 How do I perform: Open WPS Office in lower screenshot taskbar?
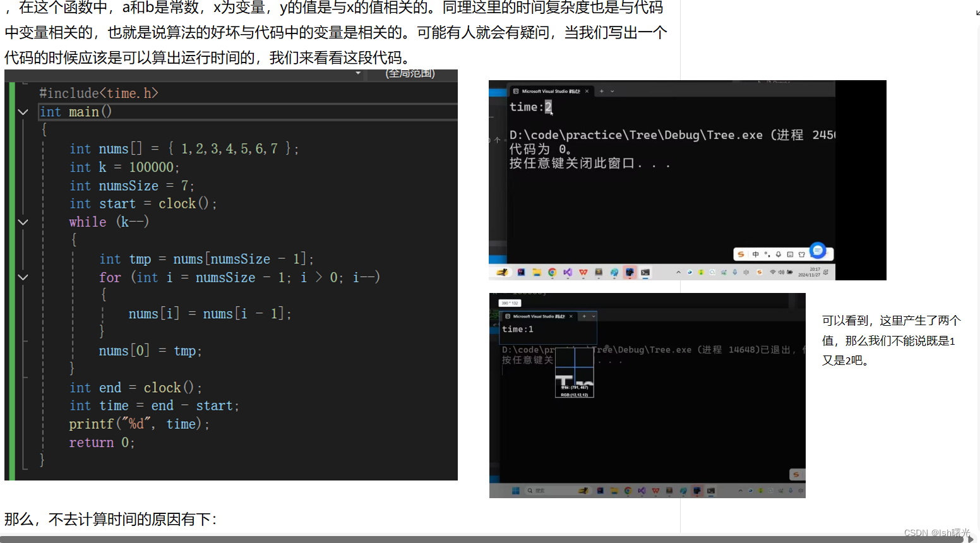click(655, 491)
